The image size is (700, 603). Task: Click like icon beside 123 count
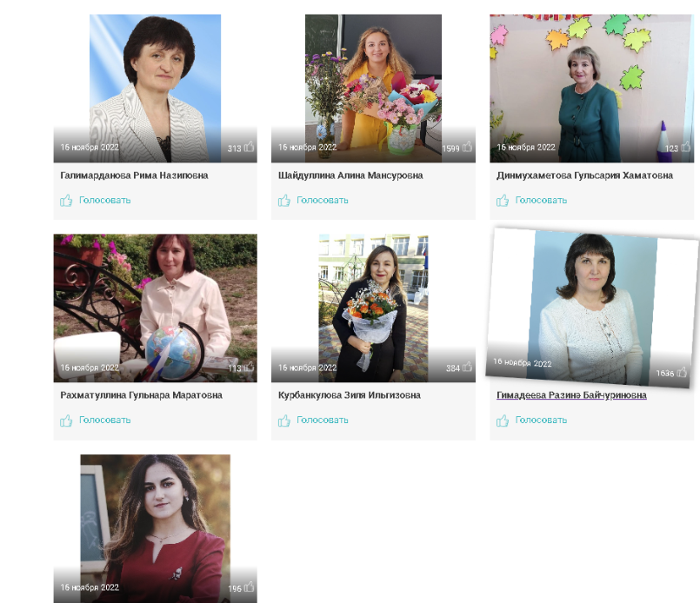[686, 147]
